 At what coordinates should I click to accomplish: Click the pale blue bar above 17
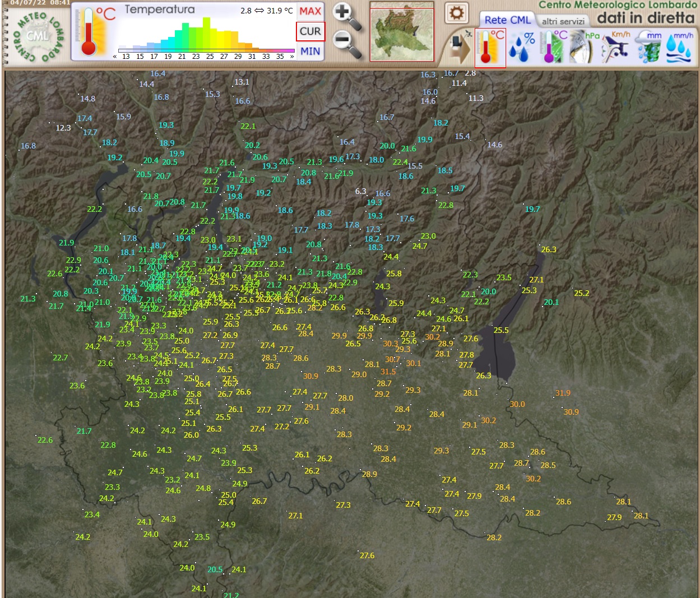tap(150, 46)
